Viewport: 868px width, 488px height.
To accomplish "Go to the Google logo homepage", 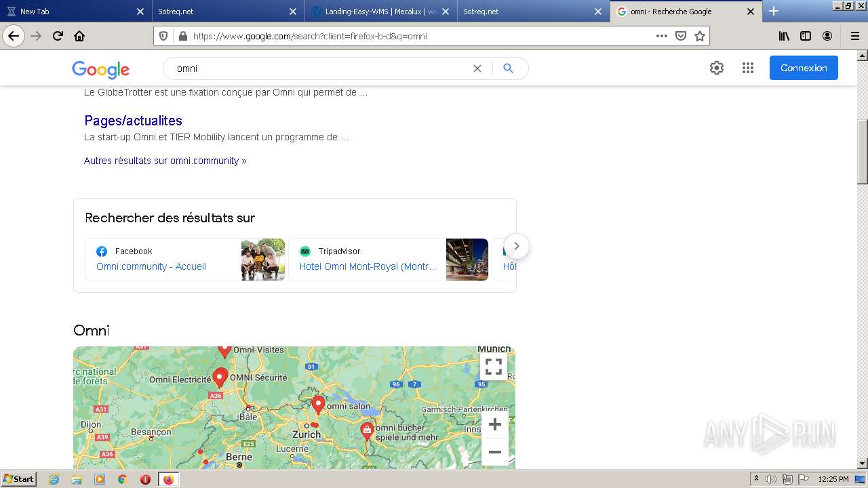I will click(100, 69).
